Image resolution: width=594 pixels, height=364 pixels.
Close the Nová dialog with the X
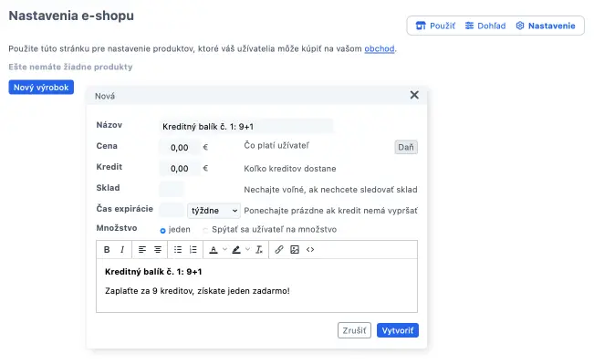point(414,95)
